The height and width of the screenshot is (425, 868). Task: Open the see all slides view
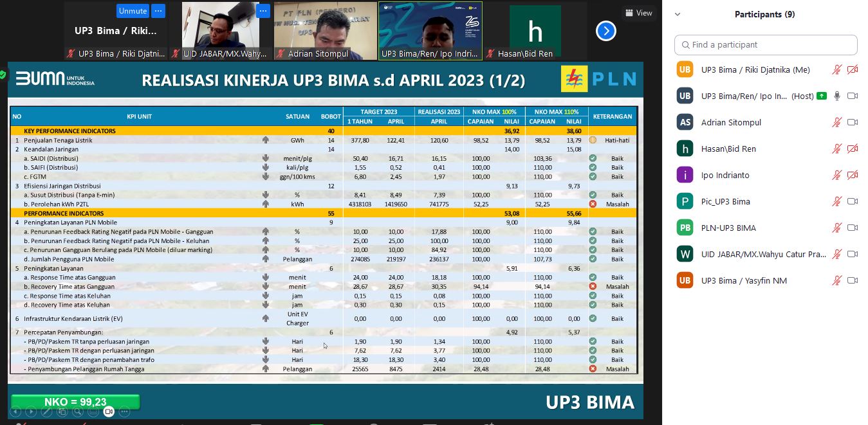pos(62,411)
